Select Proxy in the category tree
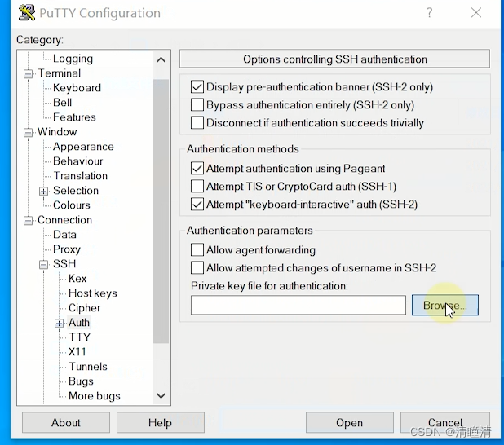Viewport: 504px width, 445px height. (67, 249)
